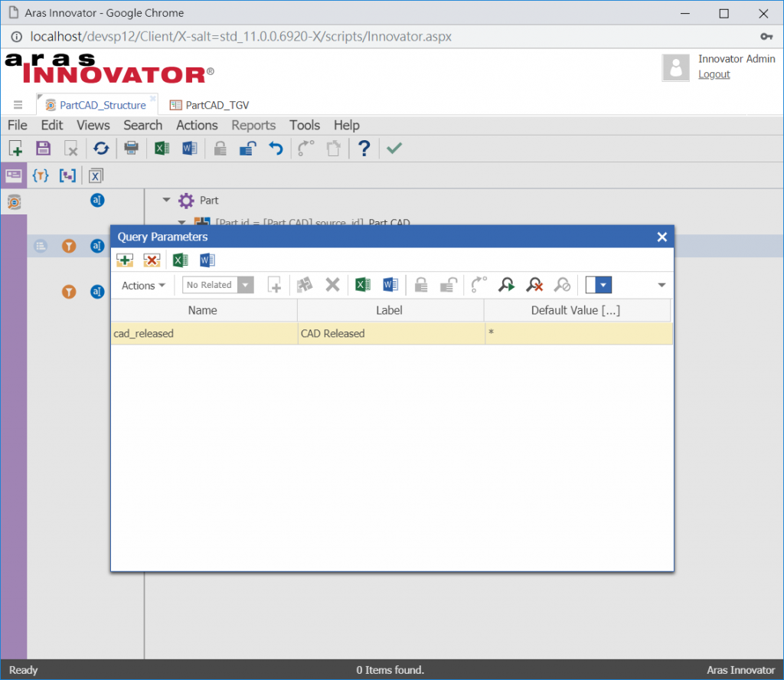The width and height of the screenshot is (784, 680).
Task: Click the key icon in the address bar
Action: [x=766, y=37]
